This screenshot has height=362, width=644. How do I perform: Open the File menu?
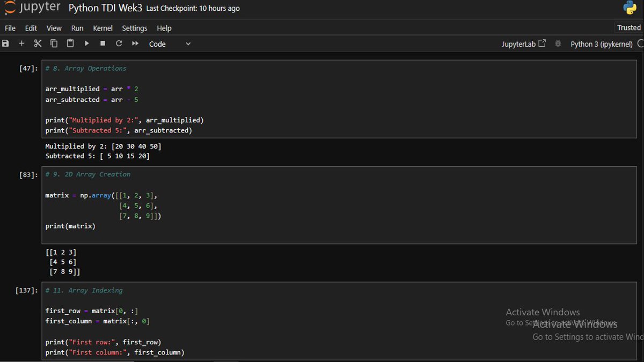point(10,28)
